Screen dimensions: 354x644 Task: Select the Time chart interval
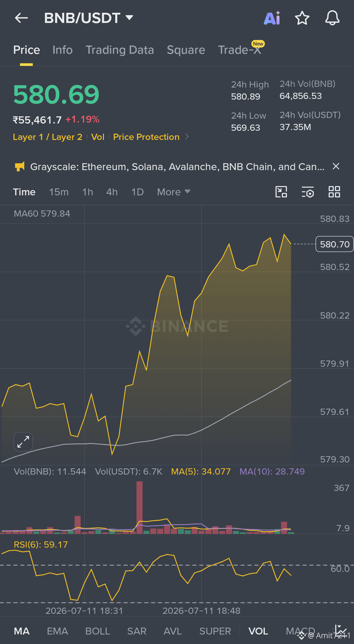(24, 192)
